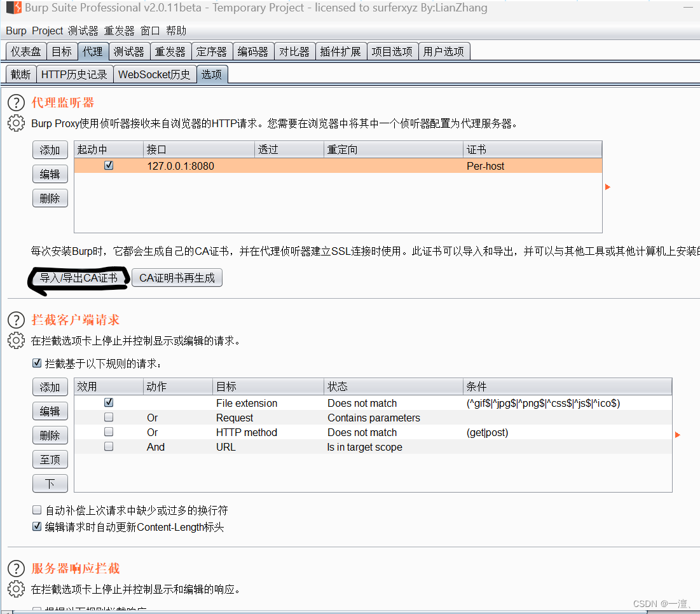Switch to the 截断 sub-tab

(x=21, y=74)
